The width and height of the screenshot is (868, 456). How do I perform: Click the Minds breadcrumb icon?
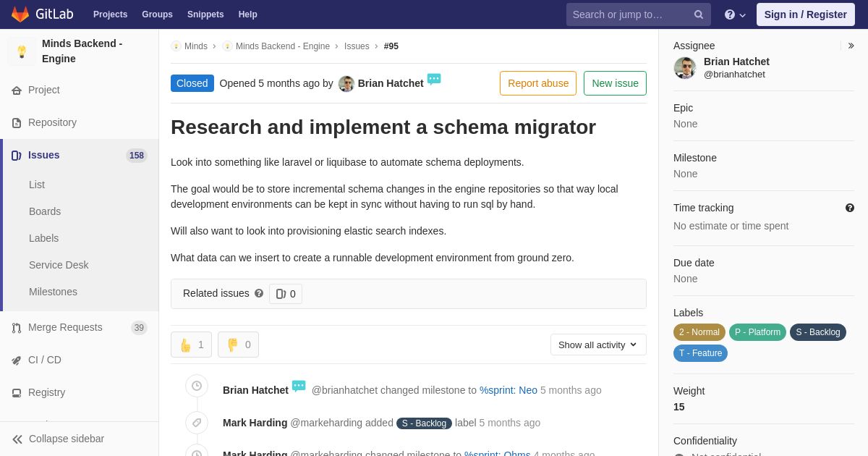point(176,46)
